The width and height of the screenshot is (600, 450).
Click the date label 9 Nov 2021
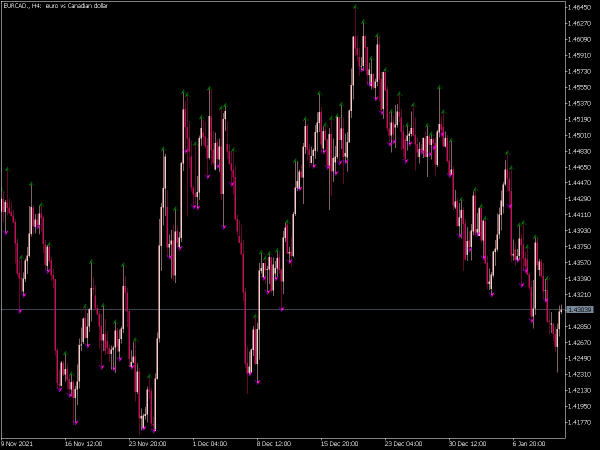point(17,444)
